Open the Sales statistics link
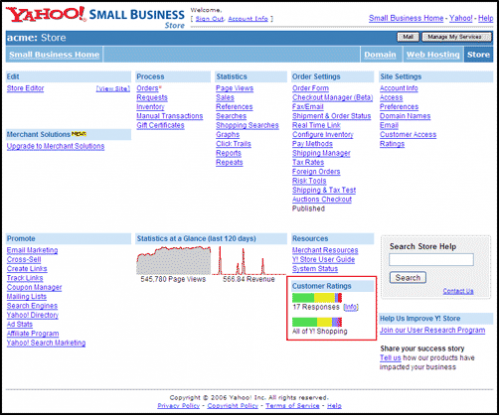 point(225,98)
